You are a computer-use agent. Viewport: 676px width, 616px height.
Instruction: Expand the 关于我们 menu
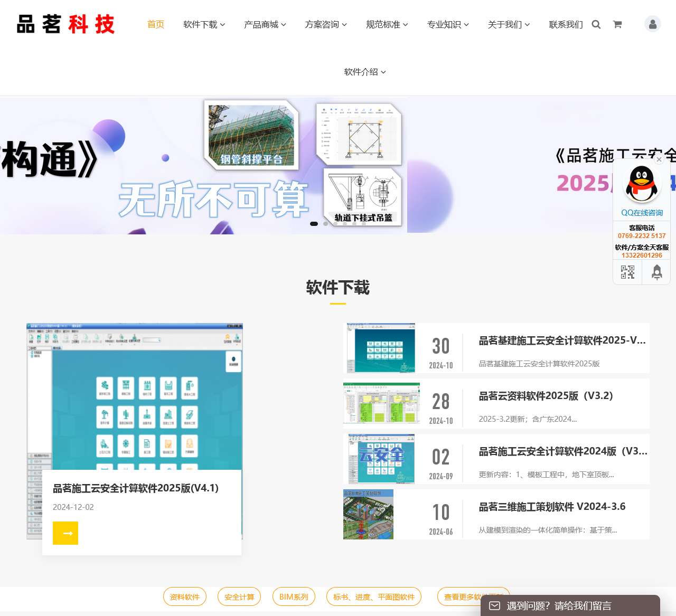[x=509, y=24]
